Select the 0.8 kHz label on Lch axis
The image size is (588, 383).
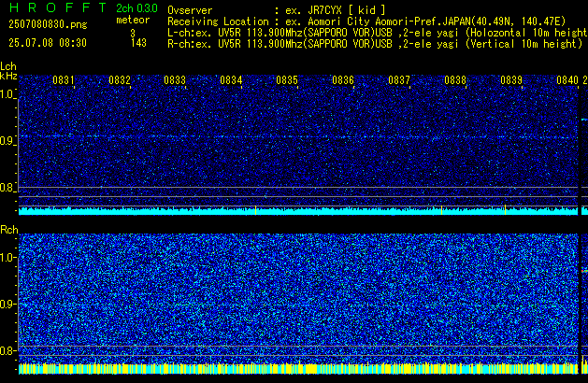(7, 188)
